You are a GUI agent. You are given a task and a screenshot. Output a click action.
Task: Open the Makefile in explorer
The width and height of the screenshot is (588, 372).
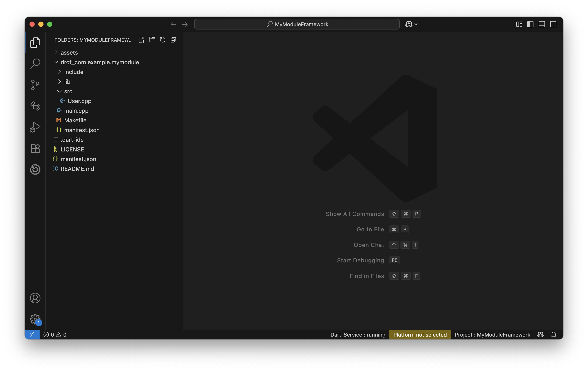(75, 120)
